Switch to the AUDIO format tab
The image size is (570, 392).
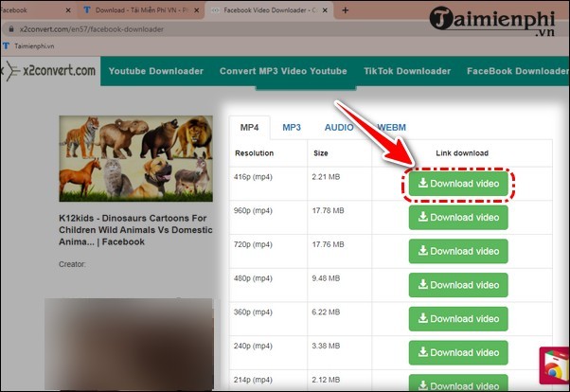339,128
